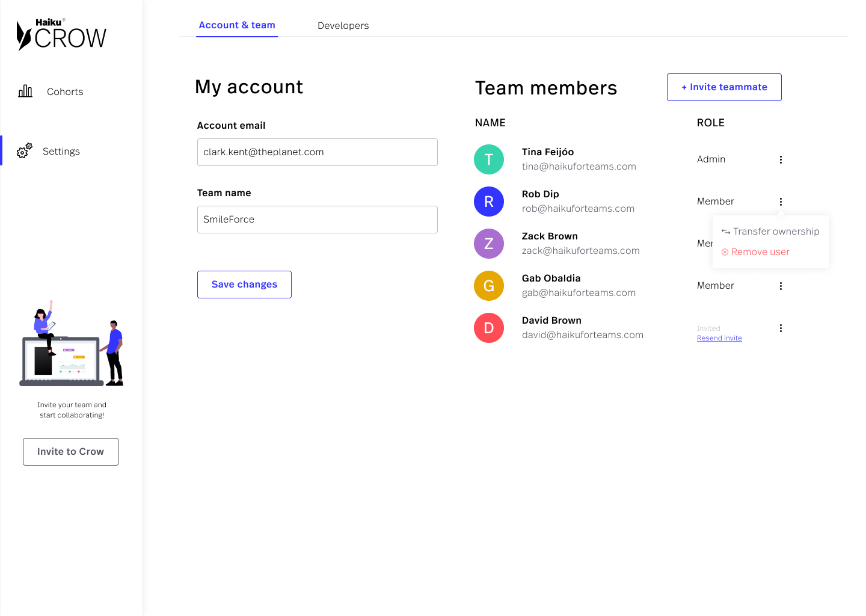
Task: Click the 'Invite your team and start collaborating!' text
Action: coord(72,410)
